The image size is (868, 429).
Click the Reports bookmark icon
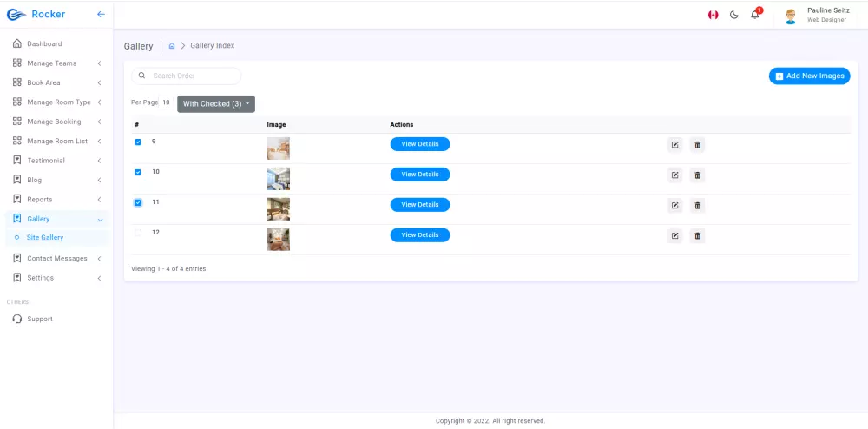(x=17, y=199)
